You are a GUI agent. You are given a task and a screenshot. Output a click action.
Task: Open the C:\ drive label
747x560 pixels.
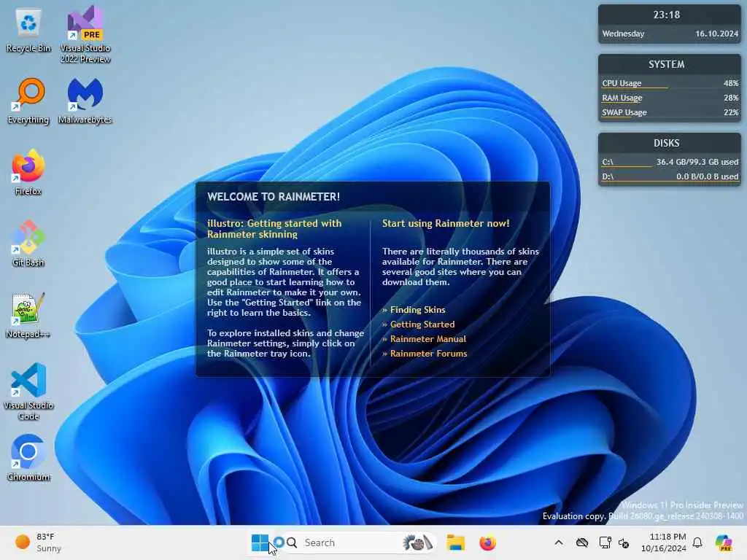click(x=608, y=162)
